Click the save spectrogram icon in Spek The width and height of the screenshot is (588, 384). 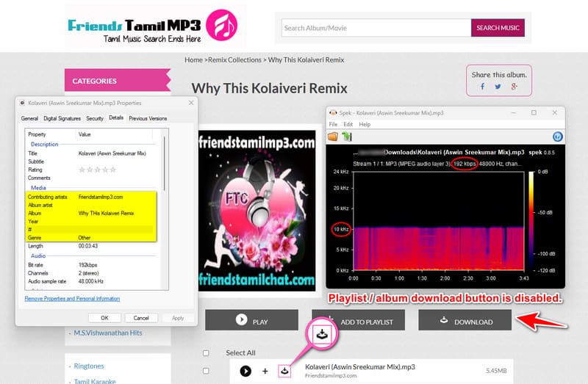coord(347,137)
